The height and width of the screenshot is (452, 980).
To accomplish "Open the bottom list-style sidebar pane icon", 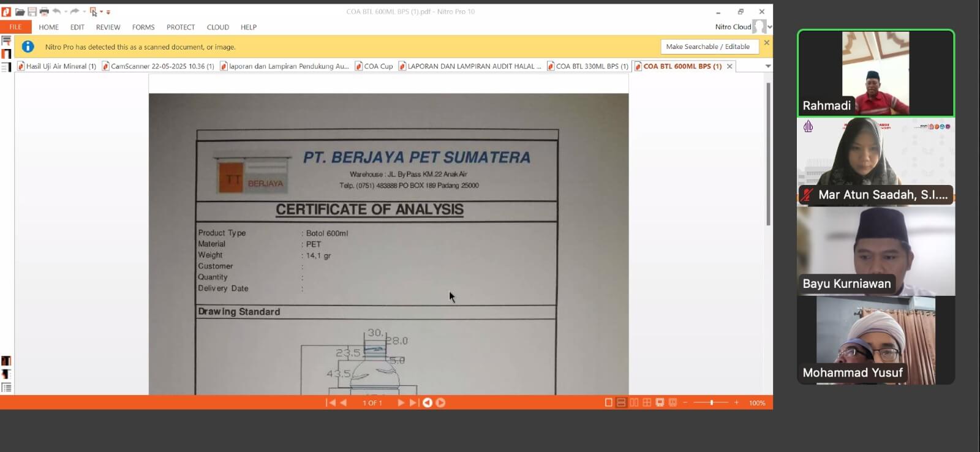I will click(x=6, y=388).
